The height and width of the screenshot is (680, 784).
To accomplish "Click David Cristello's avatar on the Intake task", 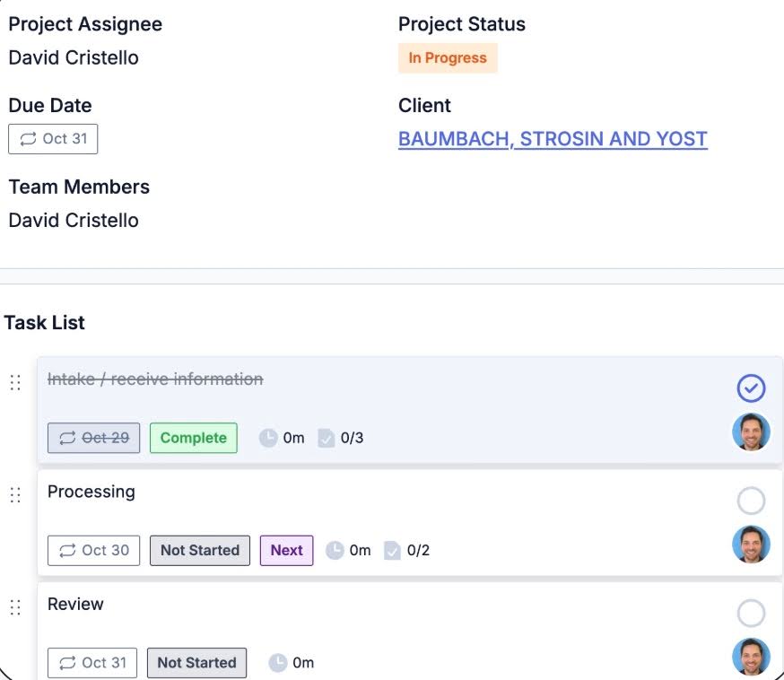I will (751, 432).
